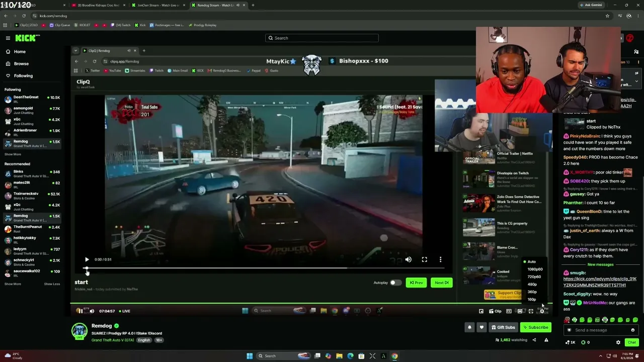Open AdrienBroner channel in sidebar
This screenshot has height=362, width=644.
click(32, 132)
